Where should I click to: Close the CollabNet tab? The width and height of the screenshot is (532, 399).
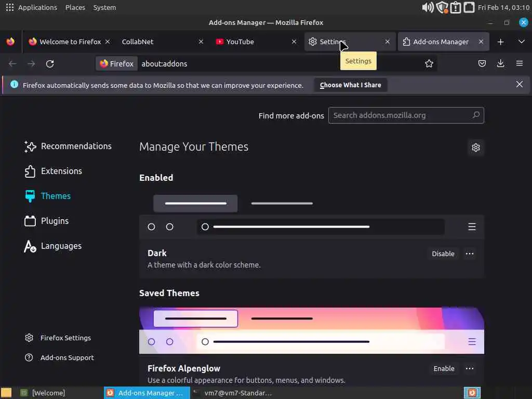pos(201,42)
